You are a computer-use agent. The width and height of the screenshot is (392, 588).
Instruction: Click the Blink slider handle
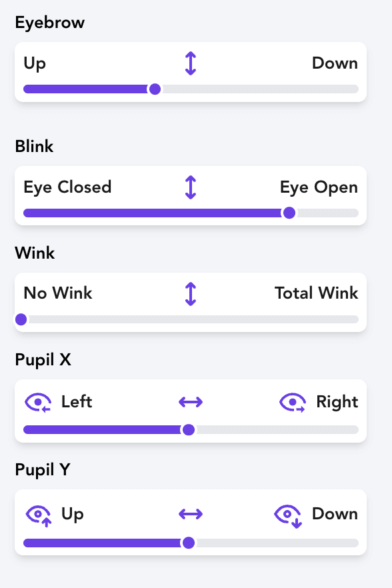[x=289, y=213]
